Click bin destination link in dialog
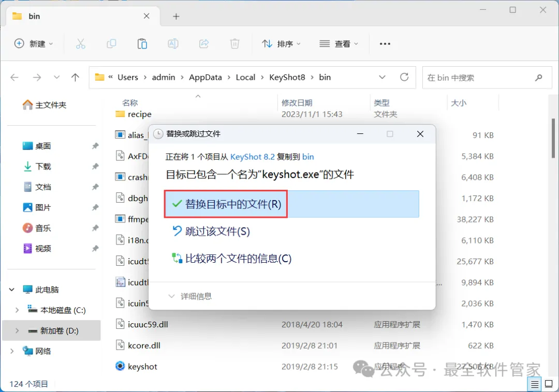Image resolution: width=559 pixels, height=392 pixels. pos(308,157)
